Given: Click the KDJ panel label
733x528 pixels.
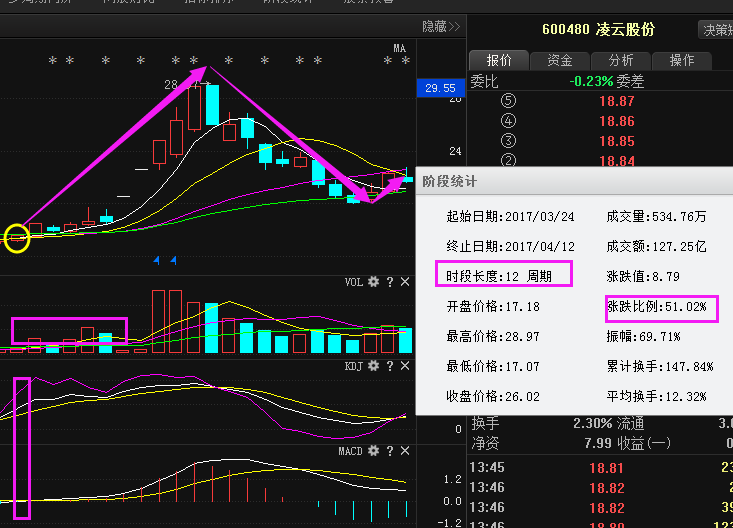Looking at the screenshot, I should click(353, 366).
